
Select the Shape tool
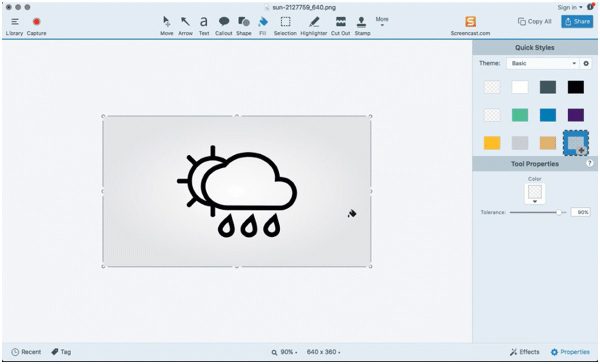[244, 26]
